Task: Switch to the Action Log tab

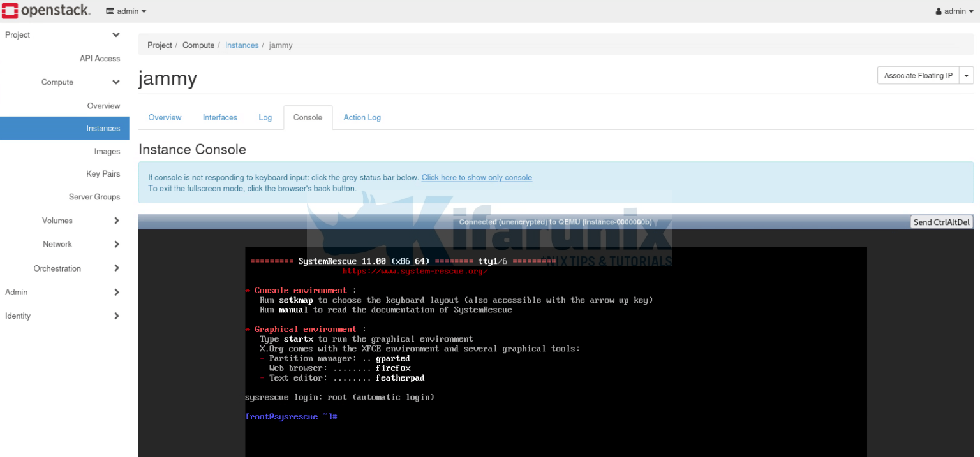Action: pyautogui.click(x=362, y=117)
